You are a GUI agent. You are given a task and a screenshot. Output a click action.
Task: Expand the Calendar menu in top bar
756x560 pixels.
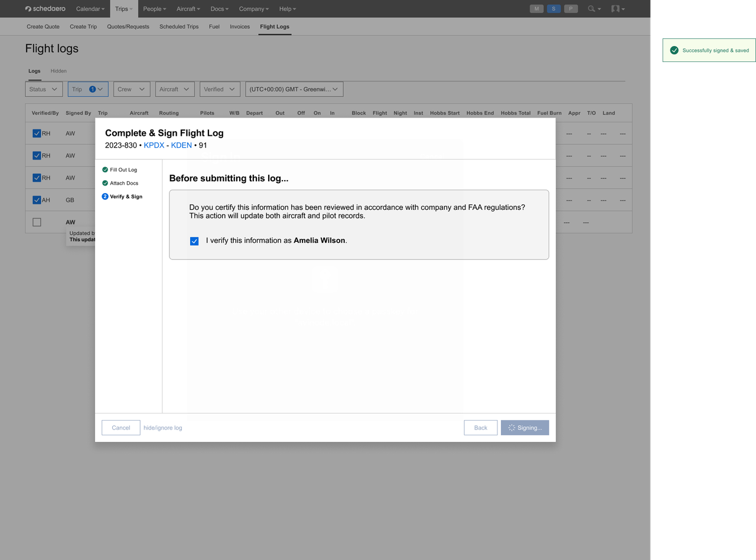[x=90, y=9]
